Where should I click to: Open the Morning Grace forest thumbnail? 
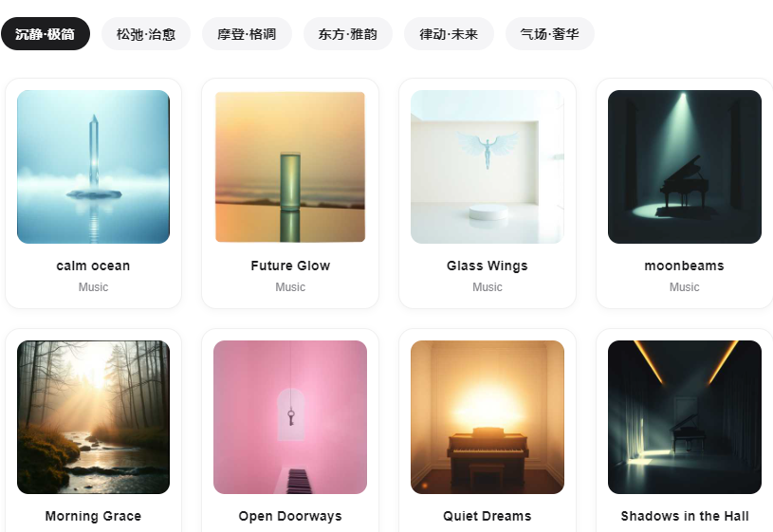93,417
